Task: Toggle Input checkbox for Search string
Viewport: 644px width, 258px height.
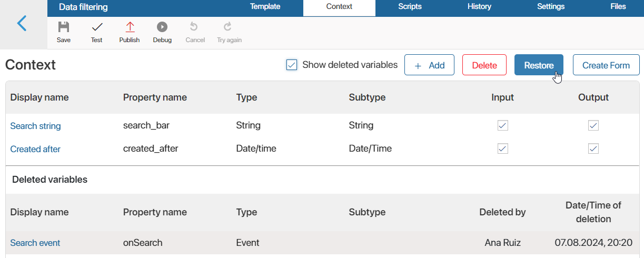Action: click(x=503, y=125)
